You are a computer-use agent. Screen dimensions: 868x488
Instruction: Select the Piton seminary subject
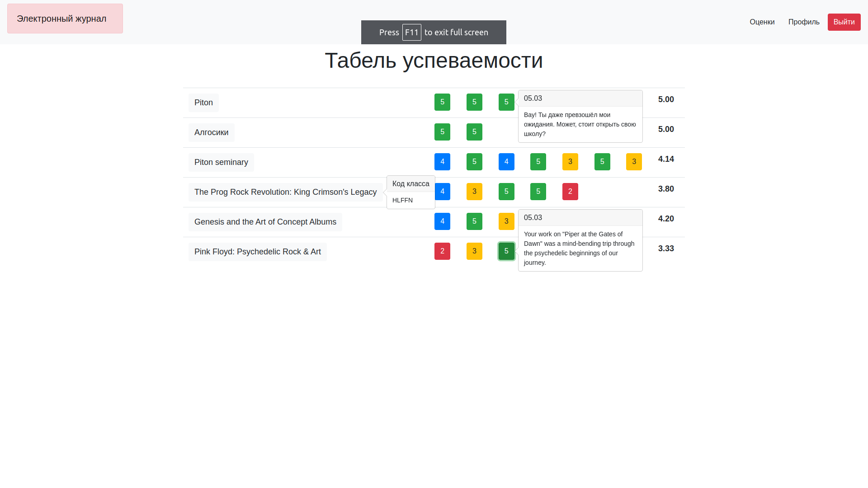coord(221,162)
